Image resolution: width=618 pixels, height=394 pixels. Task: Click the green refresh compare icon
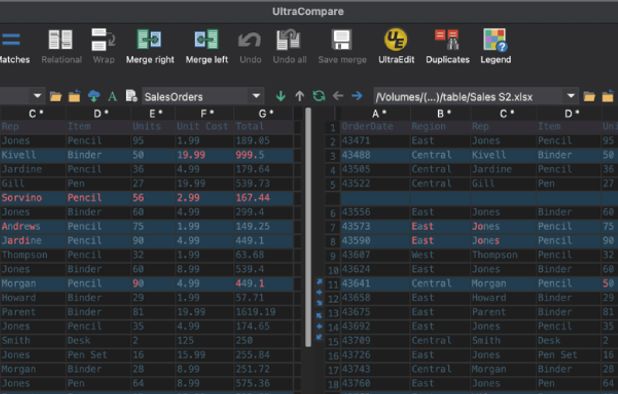[x=319, y=96]
